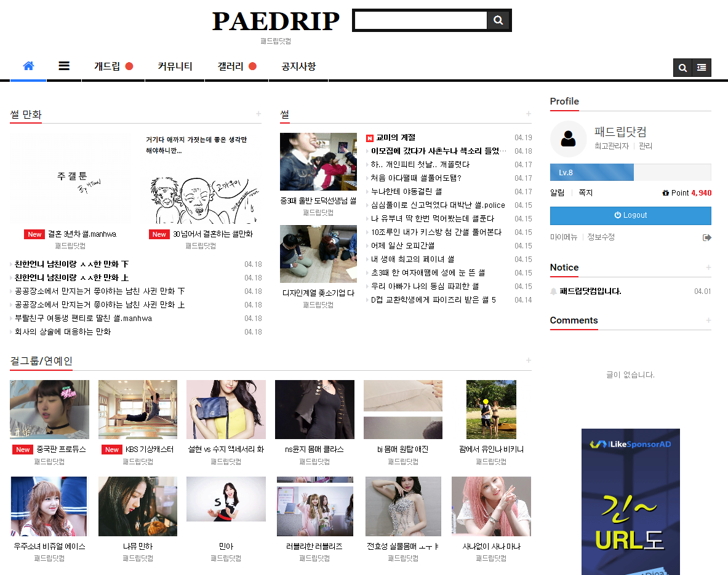Open 알림 notifications link

click(x=557, y=192)
